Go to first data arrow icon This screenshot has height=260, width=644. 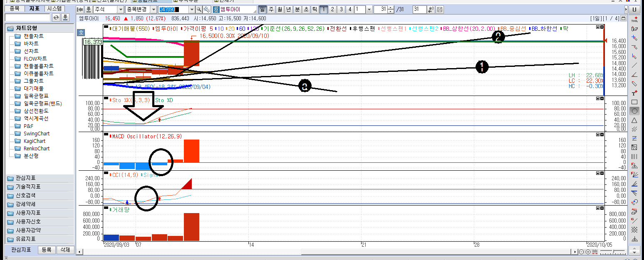coord(80,9)
